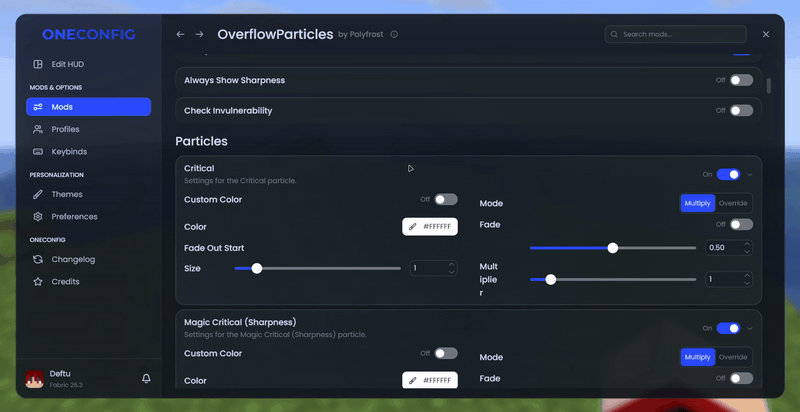Select Override mode for Magic Critical
The image size is (800, 412).
(733, 357)
